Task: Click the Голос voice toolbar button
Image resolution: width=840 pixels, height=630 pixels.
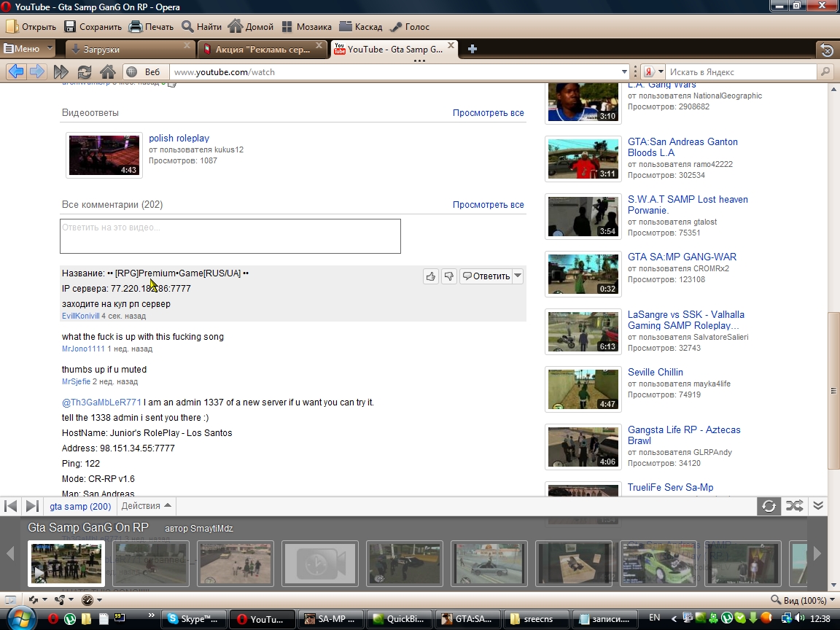Action: tap(410, 27)
